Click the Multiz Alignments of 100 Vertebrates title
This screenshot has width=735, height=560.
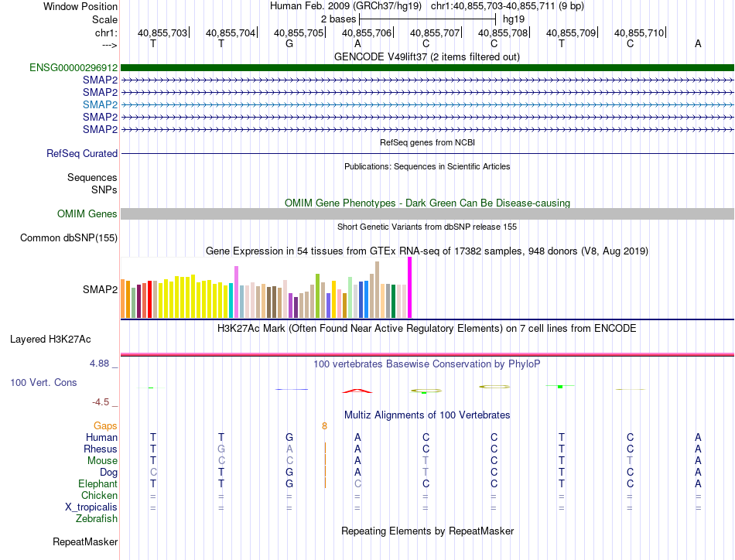427,415
